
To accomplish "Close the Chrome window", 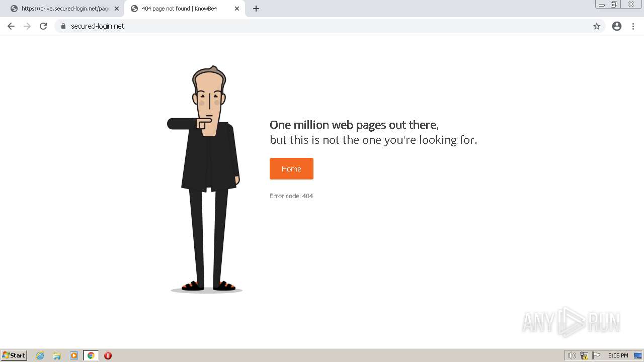I will click(x=631, y=5).
